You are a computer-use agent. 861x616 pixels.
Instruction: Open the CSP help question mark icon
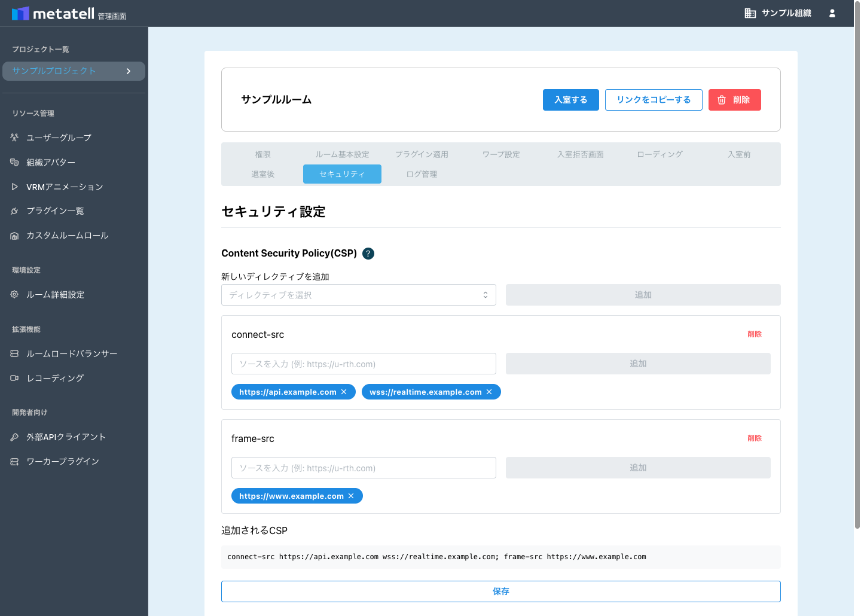[x=368, y=254]
